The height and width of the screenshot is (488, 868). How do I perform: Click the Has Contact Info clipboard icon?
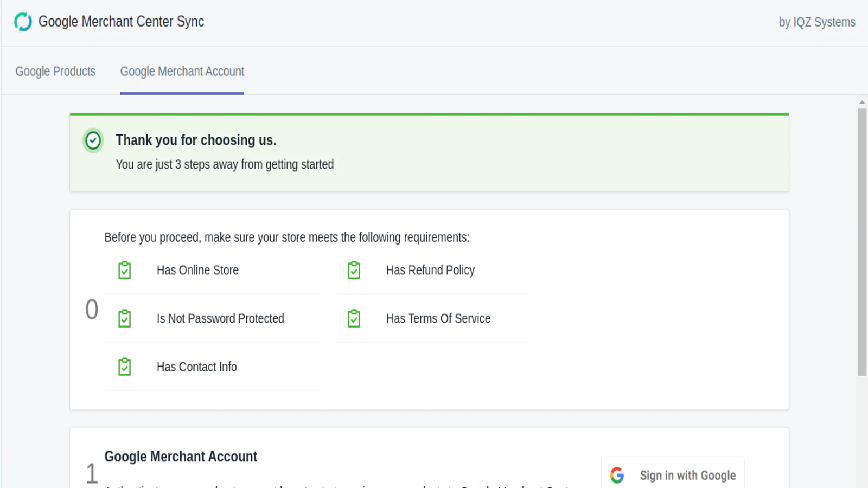pyautogui.click(x=125, y=367)
